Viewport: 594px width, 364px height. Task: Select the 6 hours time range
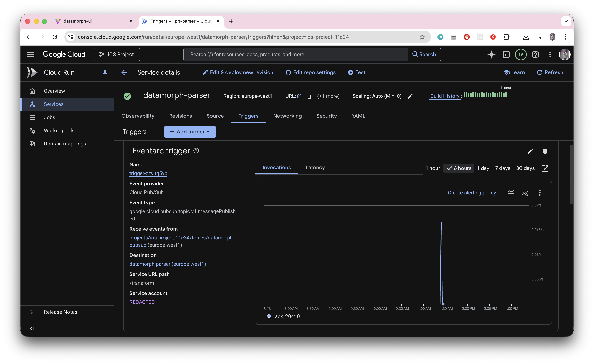459,168
